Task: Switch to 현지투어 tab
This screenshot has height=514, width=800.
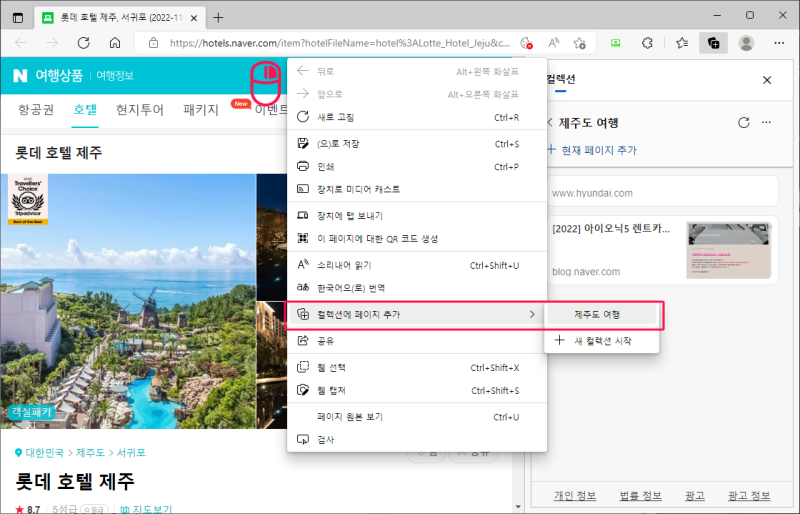Action: (140, 110)
